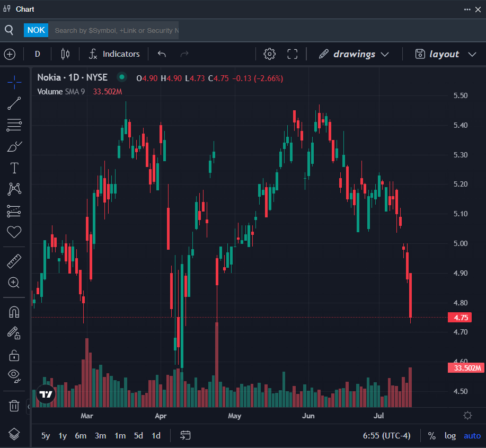Open the Indicators menu
The image size is (486, 448).
pos(114,54)
